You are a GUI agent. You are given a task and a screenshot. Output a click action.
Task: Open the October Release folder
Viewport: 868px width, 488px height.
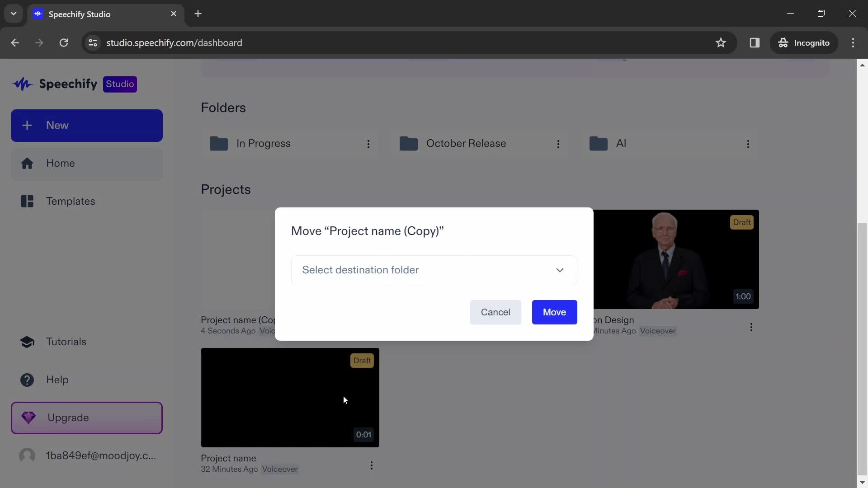coord(466,143)
